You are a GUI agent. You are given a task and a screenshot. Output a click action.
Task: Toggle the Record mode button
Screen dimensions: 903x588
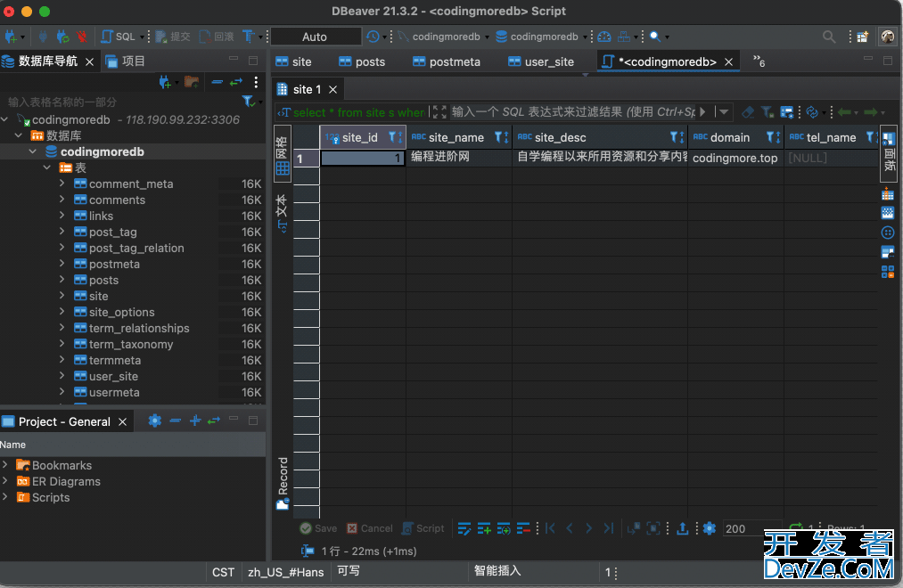point(283,483)
